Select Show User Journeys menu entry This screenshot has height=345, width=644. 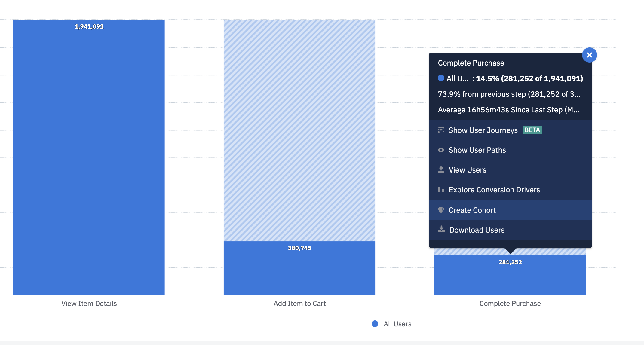[483, 130]
